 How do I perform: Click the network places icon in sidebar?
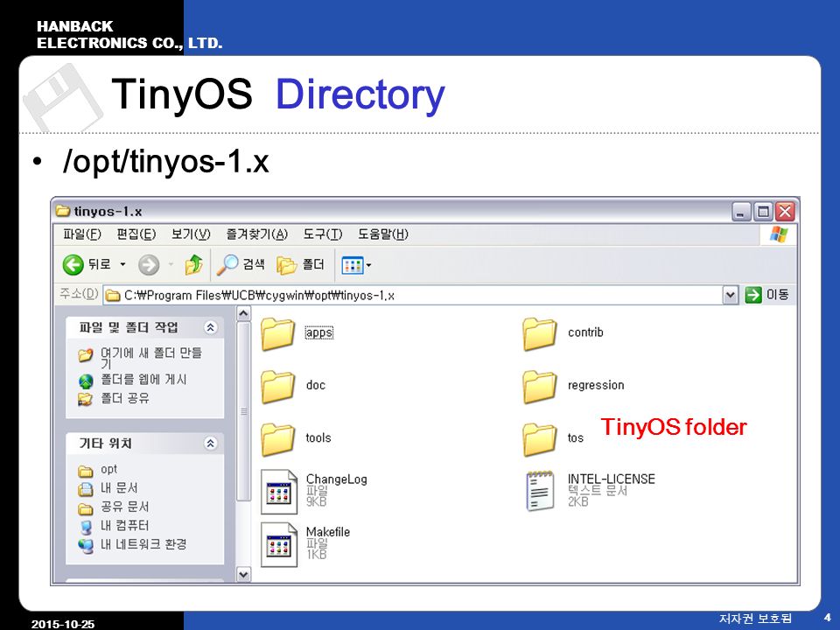click(85, 545)
